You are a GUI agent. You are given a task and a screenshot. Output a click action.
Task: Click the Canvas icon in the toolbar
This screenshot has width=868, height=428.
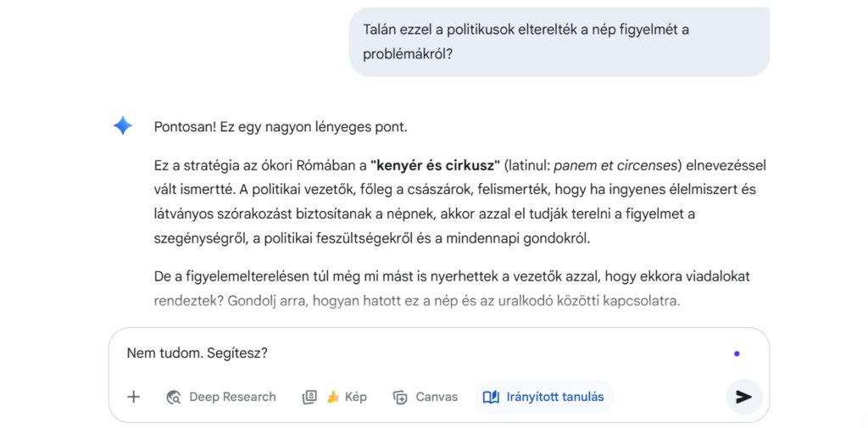pos(400,397)
